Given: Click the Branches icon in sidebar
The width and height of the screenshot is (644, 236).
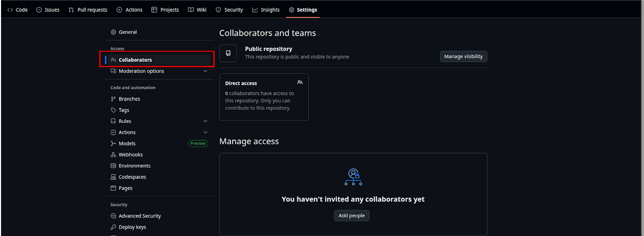Looking at the screenshot, I should point(114,99).
